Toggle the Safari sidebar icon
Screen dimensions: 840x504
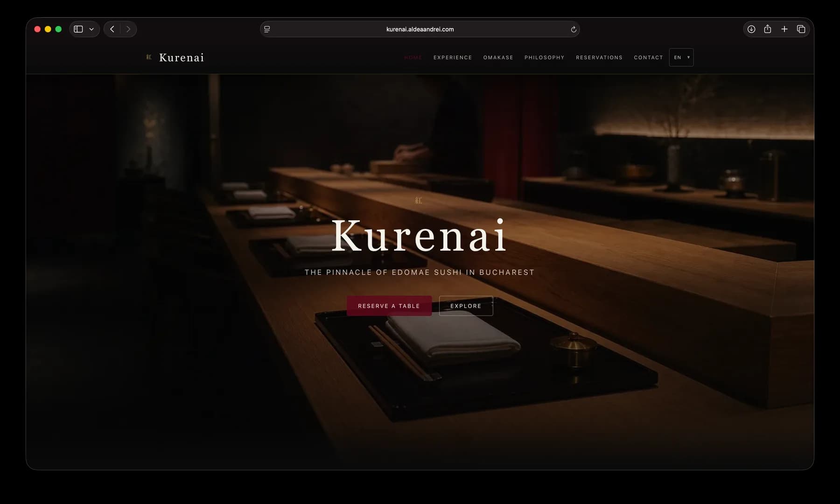[x=78, y=29]
